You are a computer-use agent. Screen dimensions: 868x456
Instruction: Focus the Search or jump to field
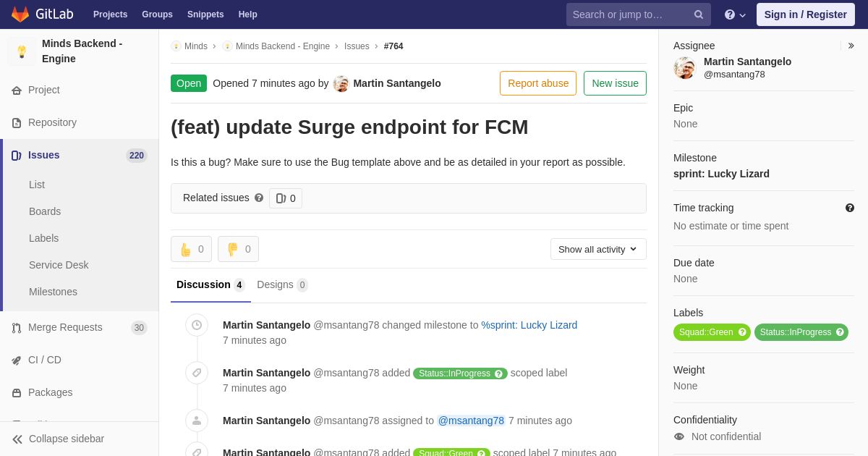tap(629, 14)
